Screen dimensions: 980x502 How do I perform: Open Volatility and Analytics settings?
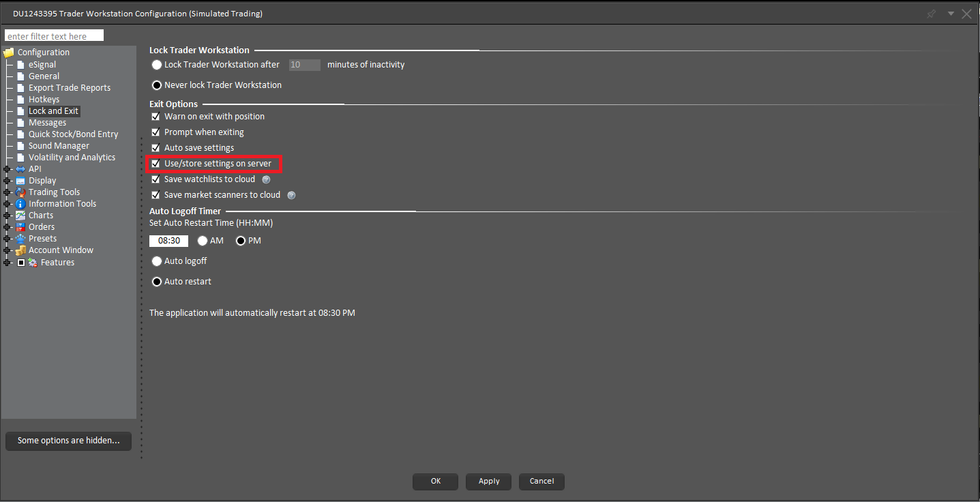point(72,158)
